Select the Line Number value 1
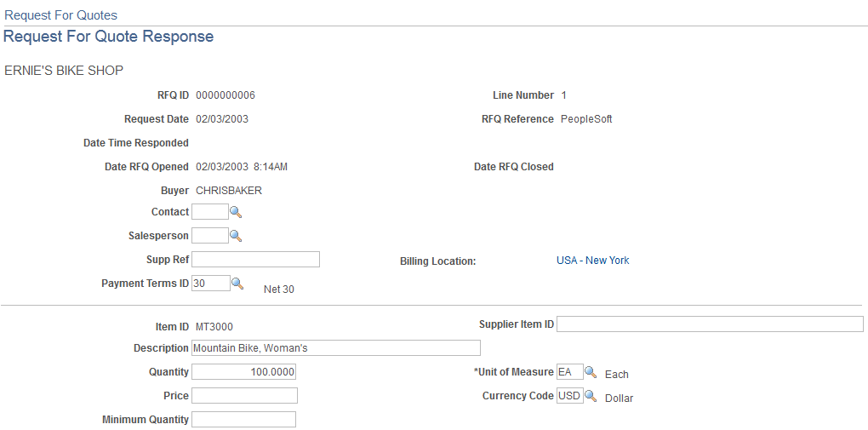868x430 pixels. [563, 95]
